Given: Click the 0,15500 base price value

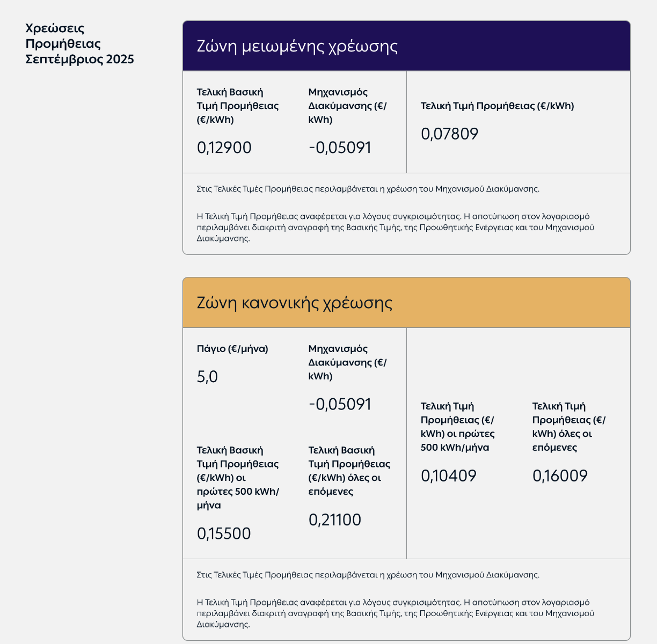Looking at the screenshot, I should pos(224,533).
